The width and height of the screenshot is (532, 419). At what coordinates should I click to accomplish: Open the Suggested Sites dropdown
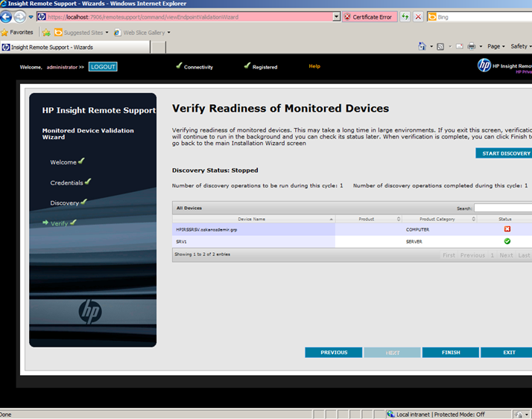pos(81,33)
